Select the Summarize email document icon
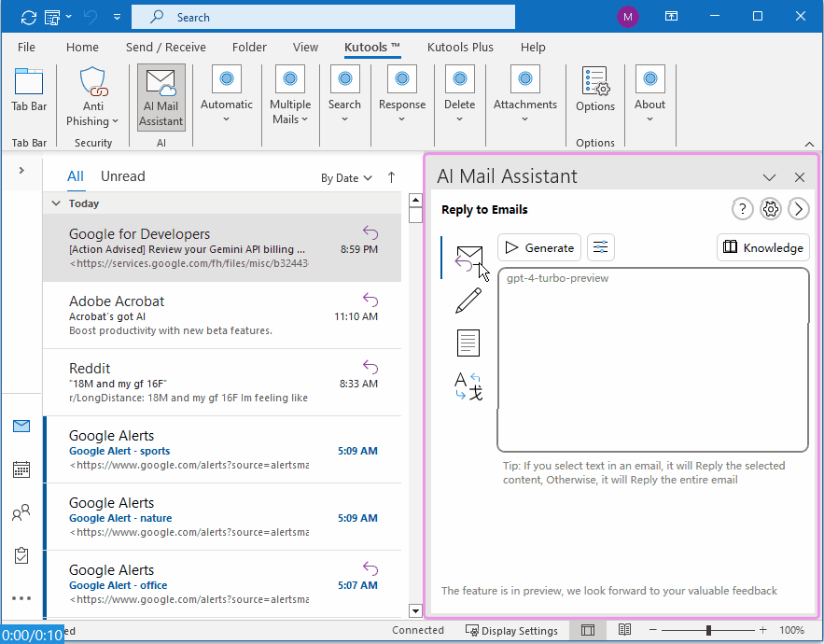The width and height of the screenshot is (824, 644). coord(468,343)
